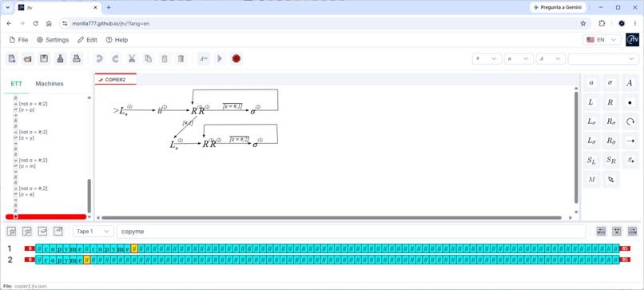
Task: Click the red 85 marker on tape 1
Action: tap(625, 248)
